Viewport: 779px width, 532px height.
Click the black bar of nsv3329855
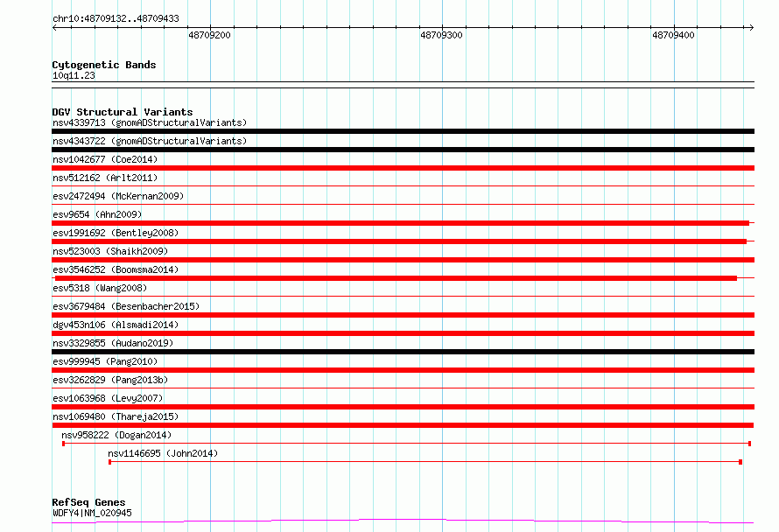[403, 352]
